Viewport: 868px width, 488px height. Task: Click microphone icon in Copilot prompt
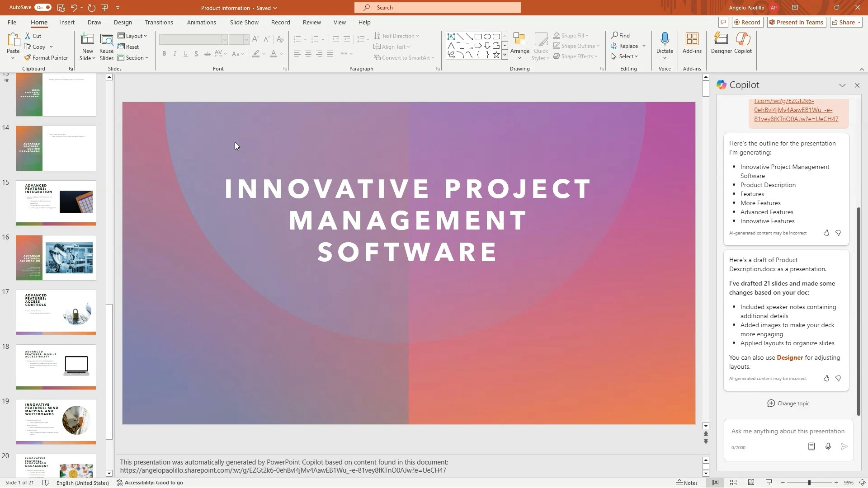828,447
